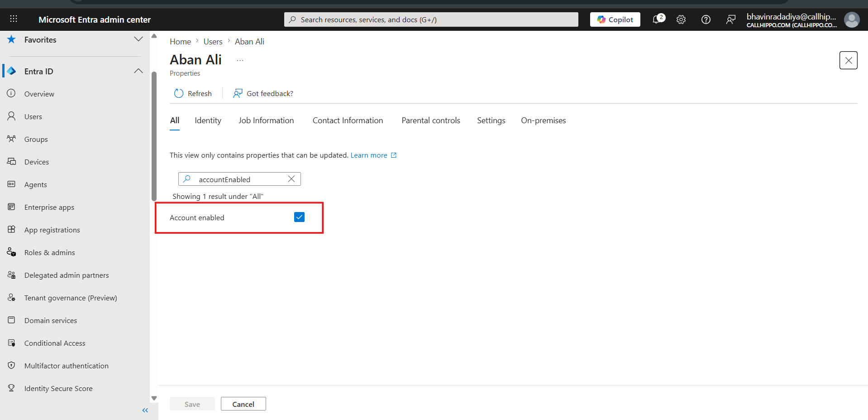Click the Tenant governance icon

11,297
